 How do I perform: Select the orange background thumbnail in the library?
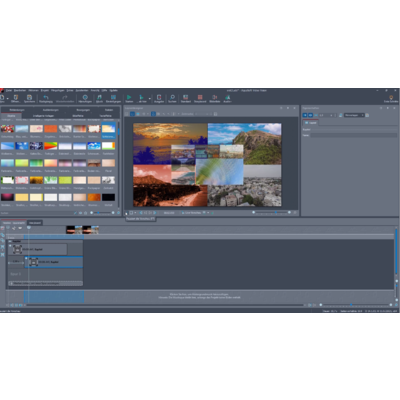(51, 129)
